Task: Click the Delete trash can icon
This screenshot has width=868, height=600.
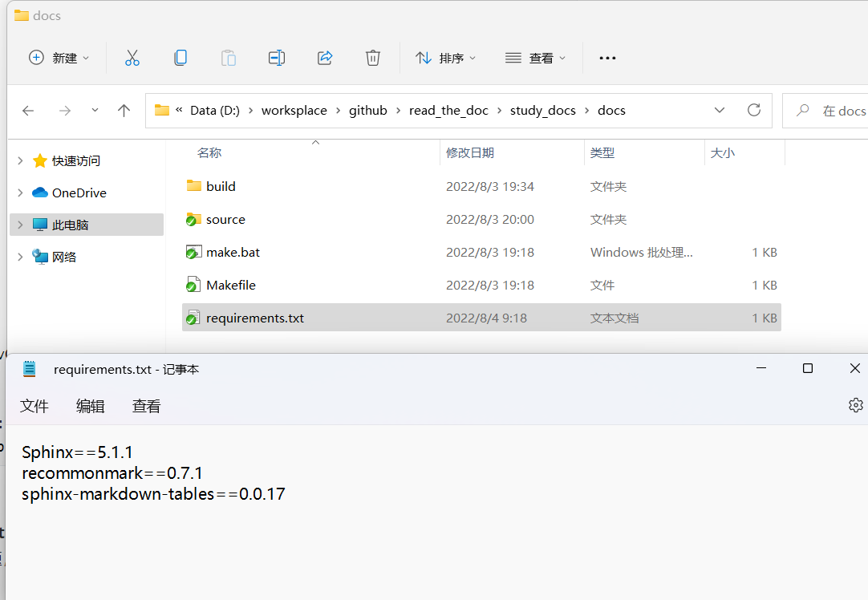Action: pos(373,58)
